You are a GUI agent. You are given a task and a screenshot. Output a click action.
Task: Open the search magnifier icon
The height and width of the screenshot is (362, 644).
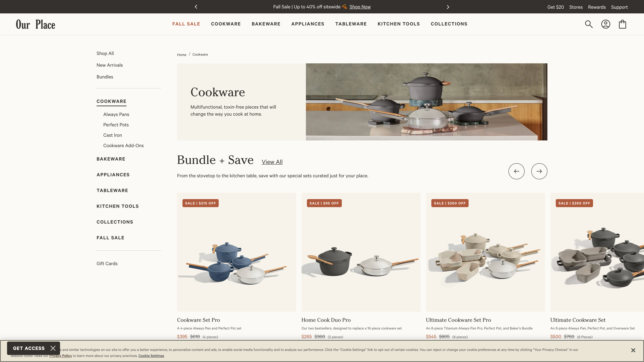(589, 24)
